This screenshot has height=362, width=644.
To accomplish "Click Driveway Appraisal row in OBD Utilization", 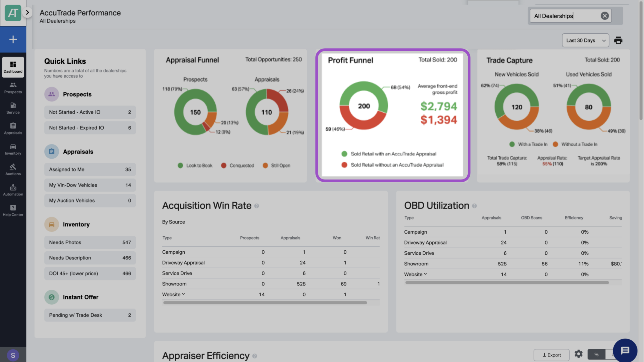I will pos(513,243).
